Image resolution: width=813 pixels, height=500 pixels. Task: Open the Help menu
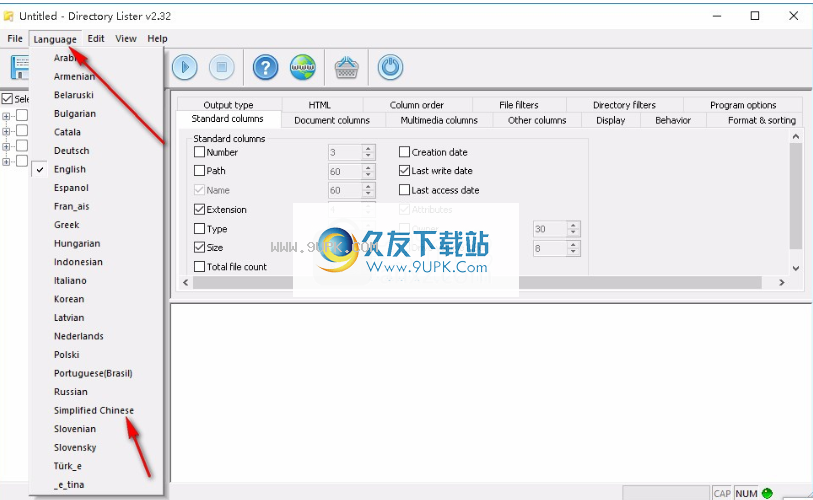157,38
